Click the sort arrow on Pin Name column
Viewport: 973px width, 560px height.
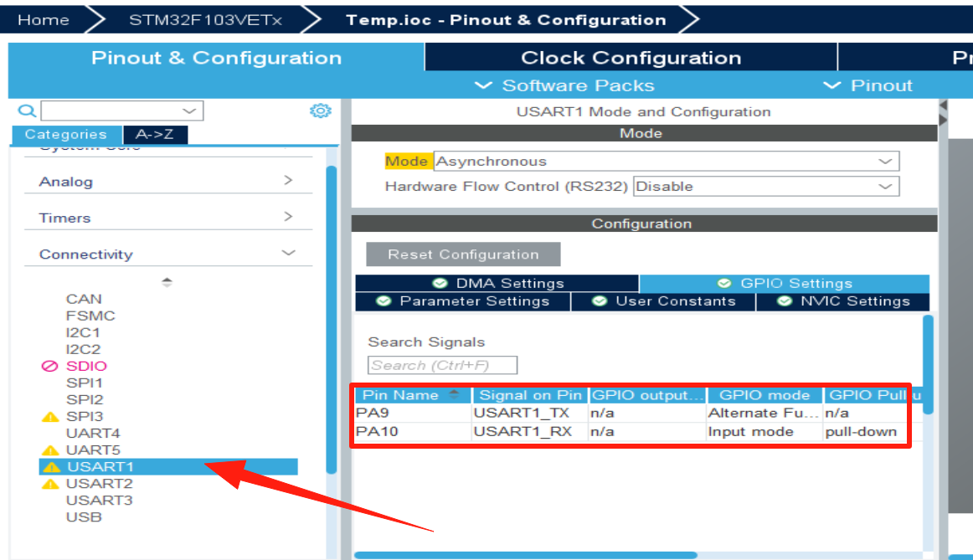[x=454, y=394]
